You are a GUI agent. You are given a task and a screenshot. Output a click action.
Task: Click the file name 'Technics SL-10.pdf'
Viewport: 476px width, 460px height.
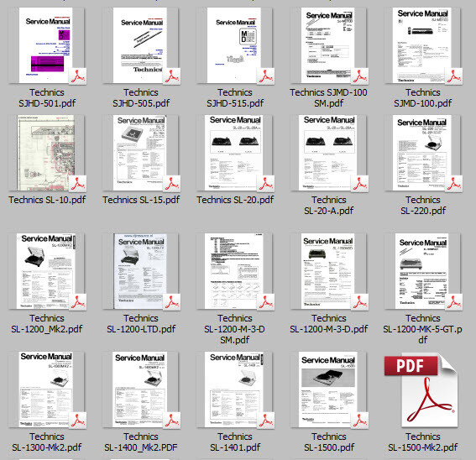tap(47, 200)
